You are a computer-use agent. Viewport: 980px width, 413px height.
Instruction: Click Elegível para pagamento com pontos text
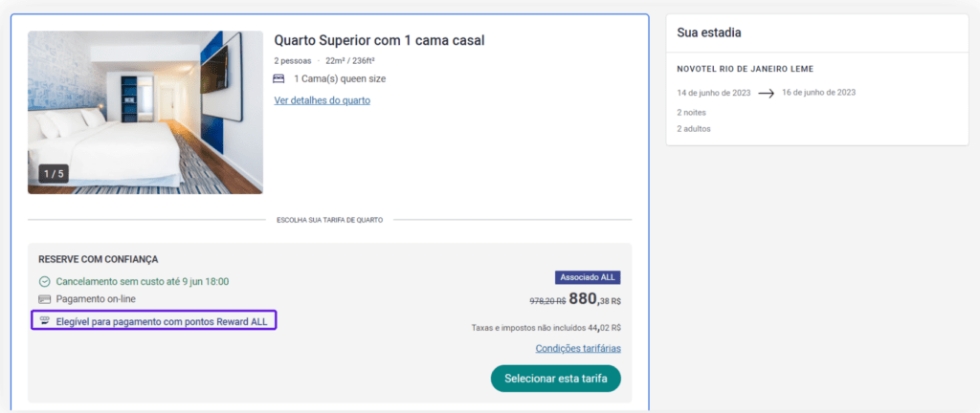pos(161,320)
